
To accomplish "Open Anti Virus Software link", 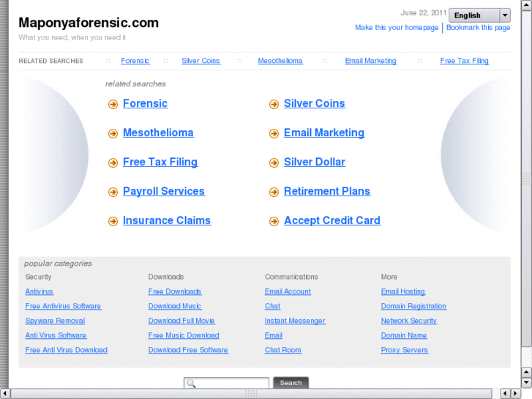I will pos(56,335).
